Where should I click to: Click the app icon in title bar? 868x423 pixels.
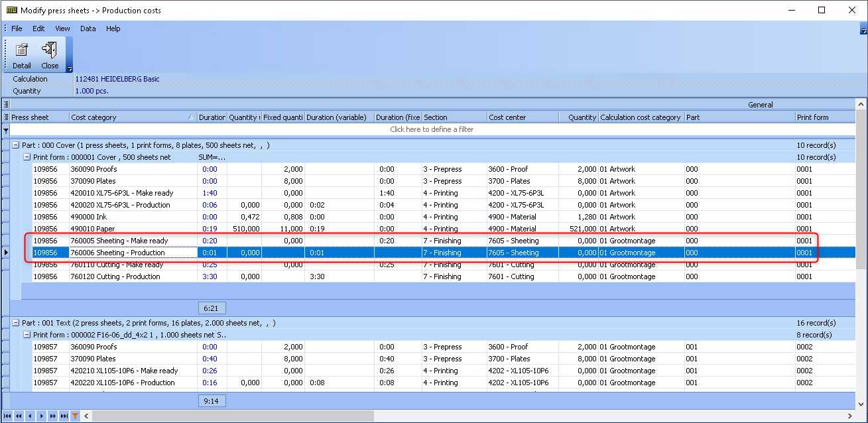point(12,10)
